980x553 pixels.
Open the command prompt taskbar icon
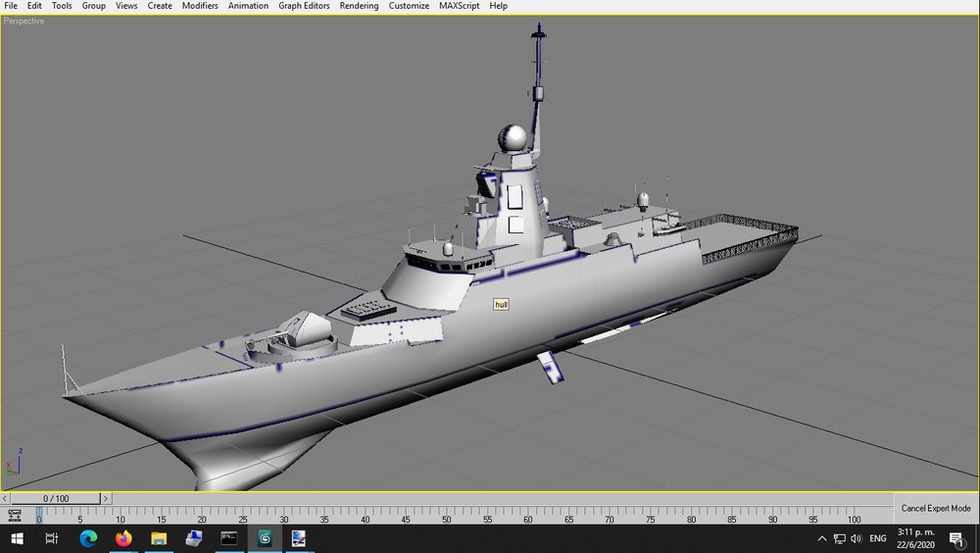229,538
